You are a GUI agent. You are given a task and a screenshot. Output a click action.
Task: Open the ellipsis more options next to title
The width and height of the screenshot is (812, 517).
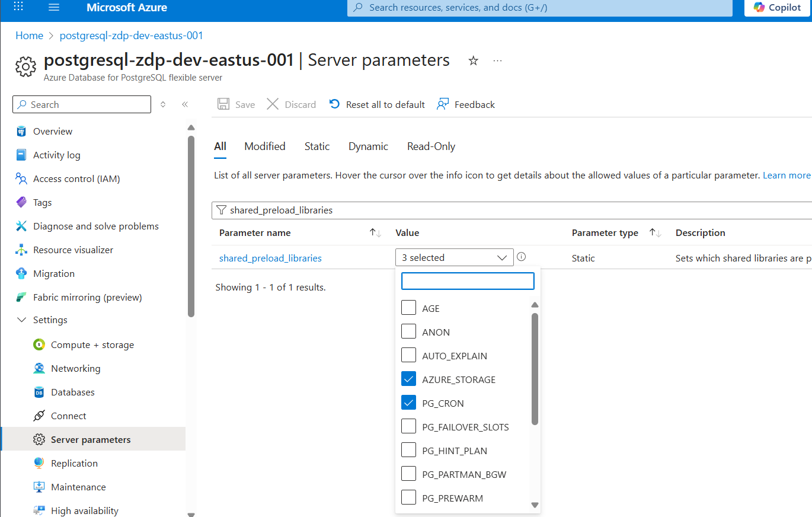coord(497,60)
